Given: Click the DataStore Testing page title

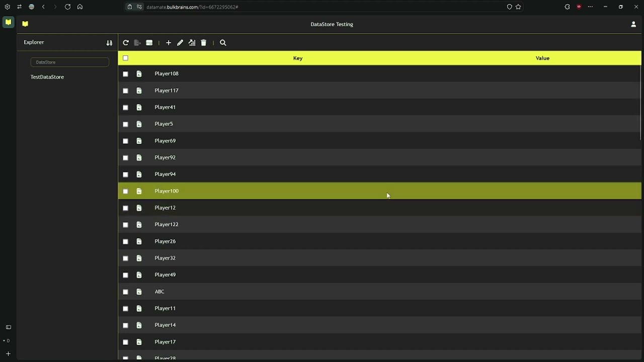Looking at the screenshot, I should click(332, 24).
